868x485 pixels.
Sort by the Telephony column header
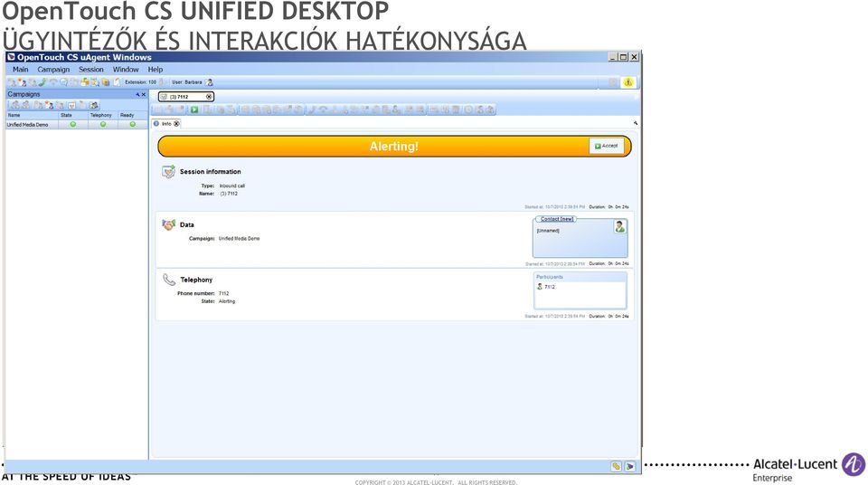coord(103,115)
